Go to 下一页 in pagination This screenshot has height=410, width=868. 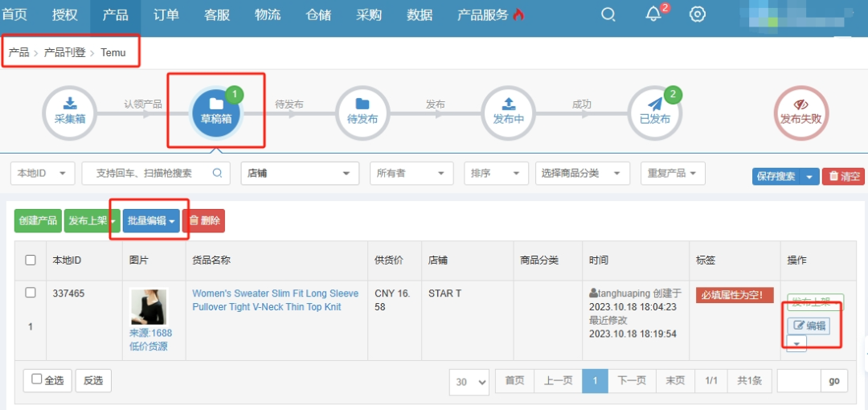coord(633,380)
